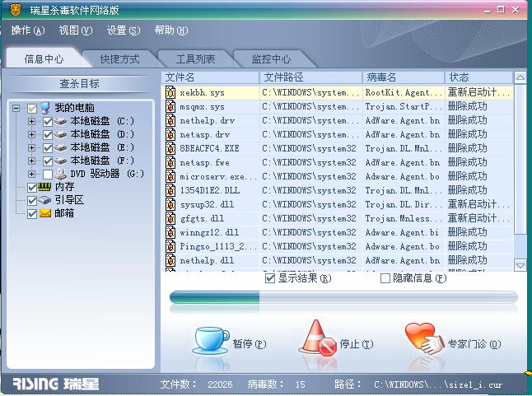The width and height of the screenshot is (532, 396).
Task: Click the virus icon next to gfgts.dll
Action: pyautogui.click(x=170, y=218)
